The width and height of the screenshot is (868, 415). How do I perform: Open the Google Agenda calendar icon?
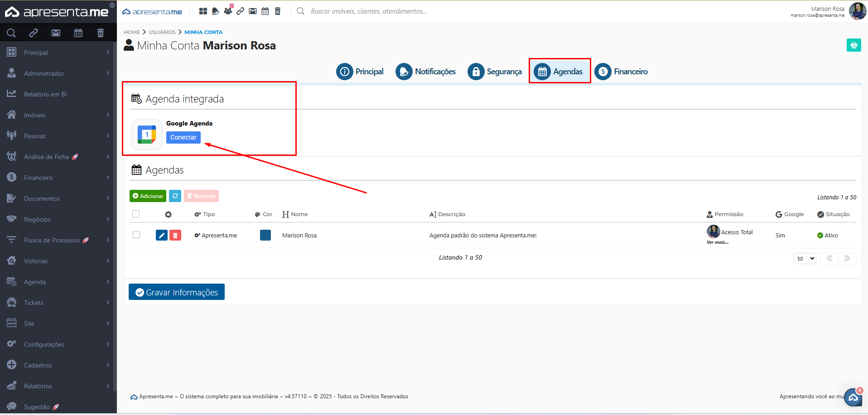(146, 135)
